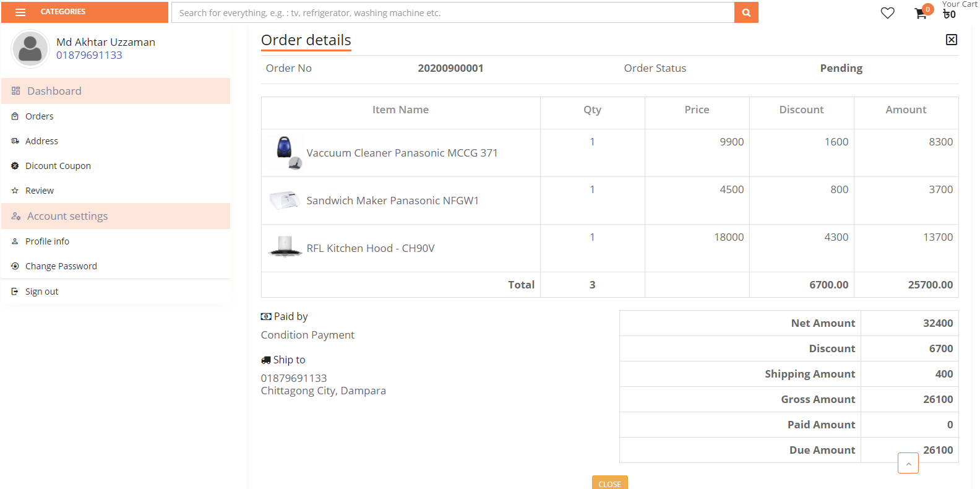Close order details with the X icon
This screenshot has height=489, width=980.
[x=952, y=40]
